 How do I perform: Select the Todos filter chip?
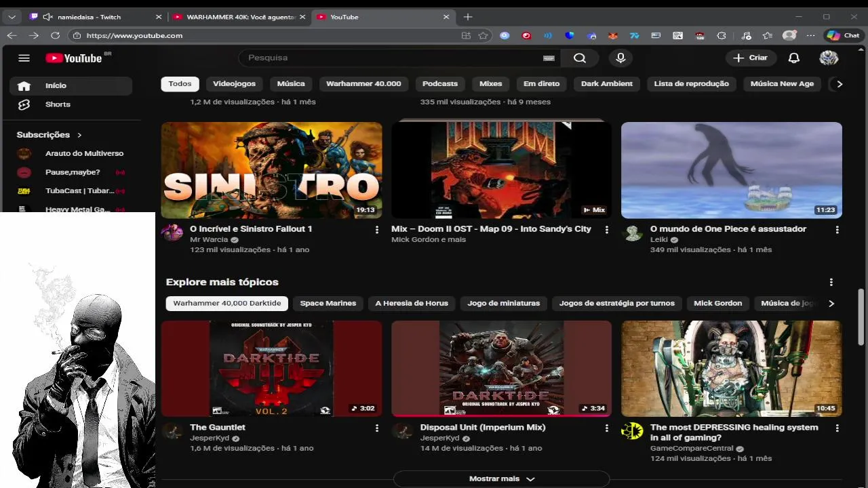[x=180, y=83]
